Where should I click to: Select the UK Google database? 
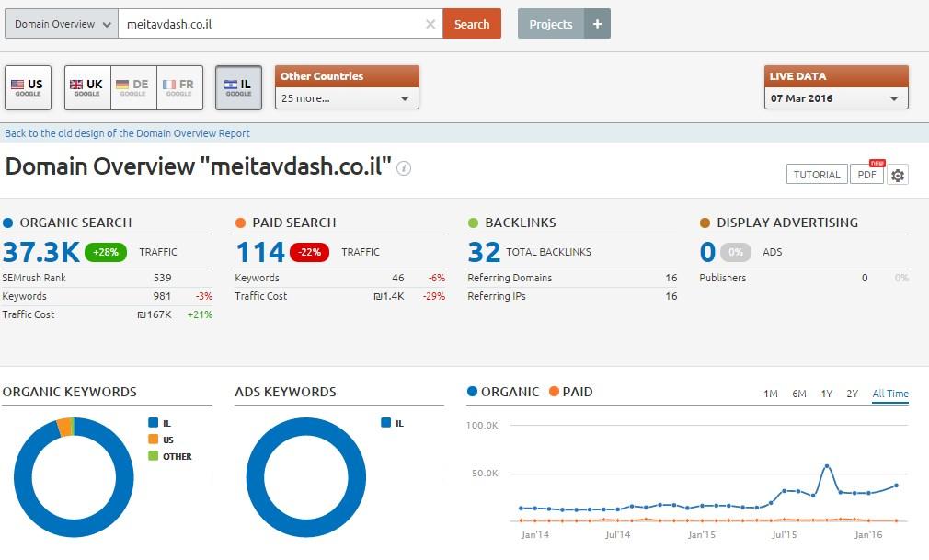coord(87,87)
